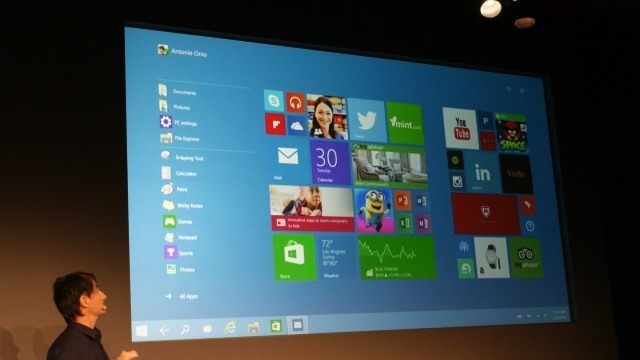
Task: Open the Weather tile showing 72°
Action: (x=336, y=257)
